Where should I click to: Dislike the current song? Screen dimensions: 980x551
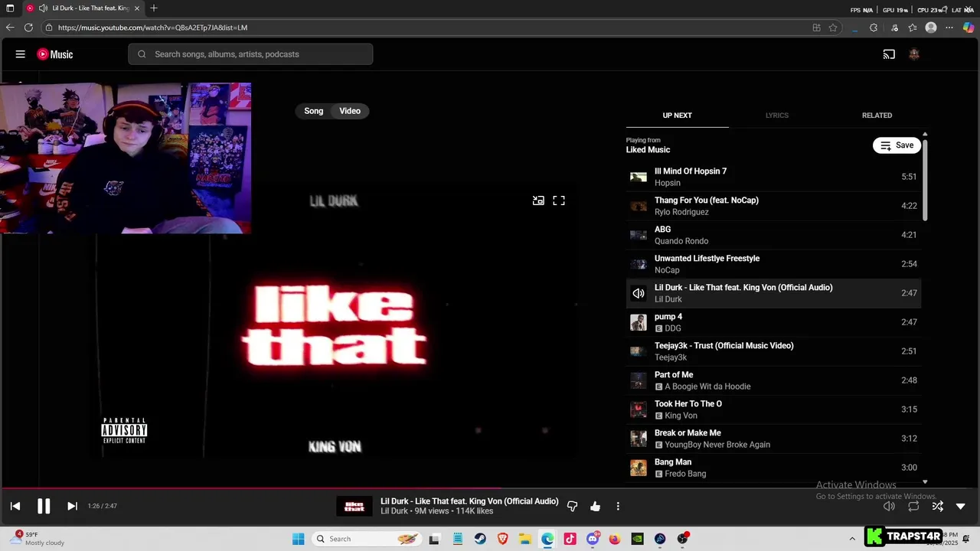click(572, 506)
